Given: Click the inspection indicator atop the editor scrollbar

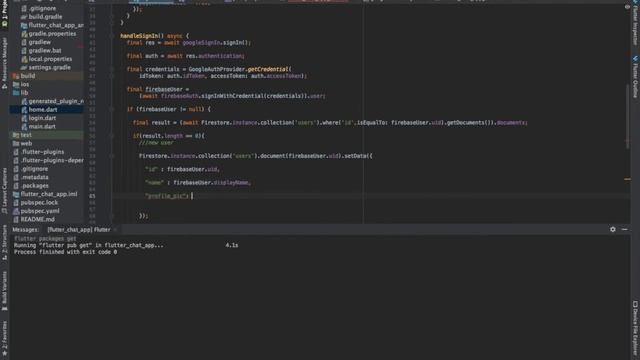Looking at the screenshot, I should click(627, 7).
